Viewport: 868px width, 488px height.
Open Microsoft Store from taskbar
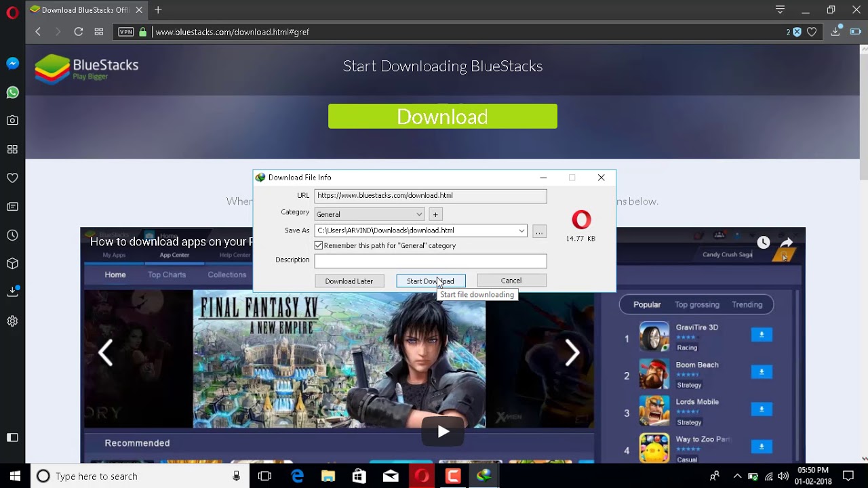359,476
